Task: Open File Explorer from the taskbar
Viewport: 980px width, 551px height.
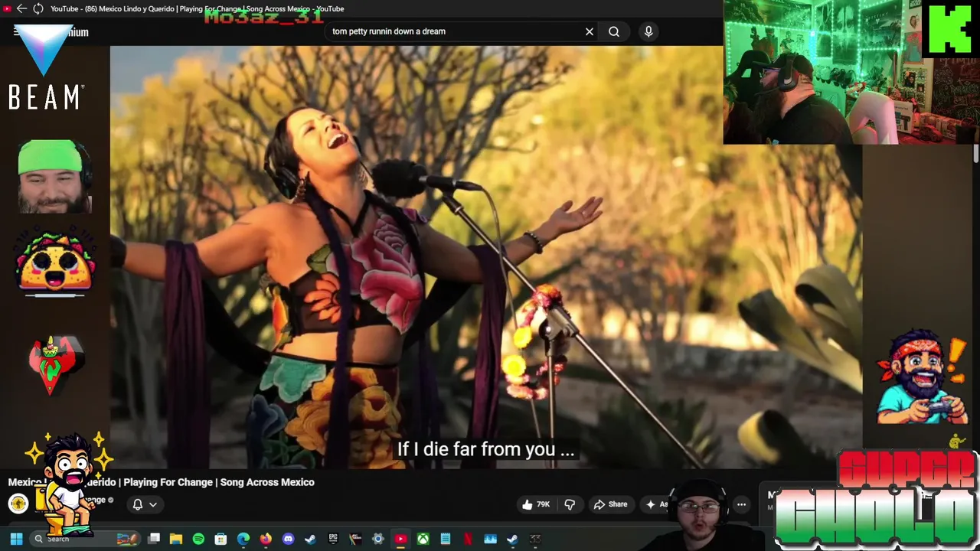Action: pyautogui.click(x=176, y=539)
